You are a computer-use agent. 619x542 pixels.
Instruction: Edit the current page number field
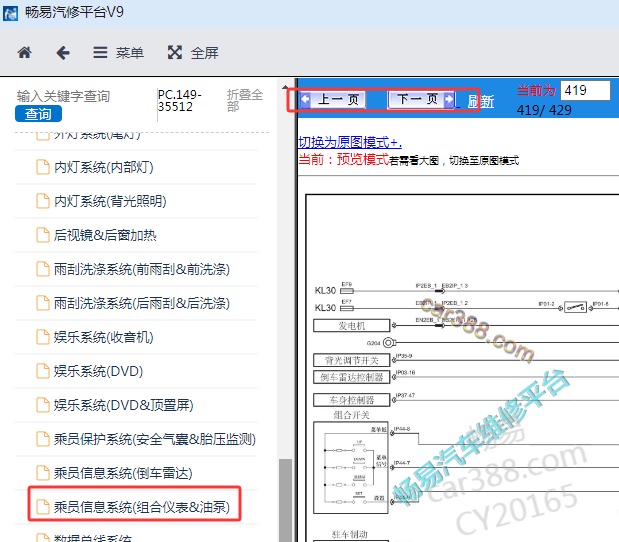[585, 90]
